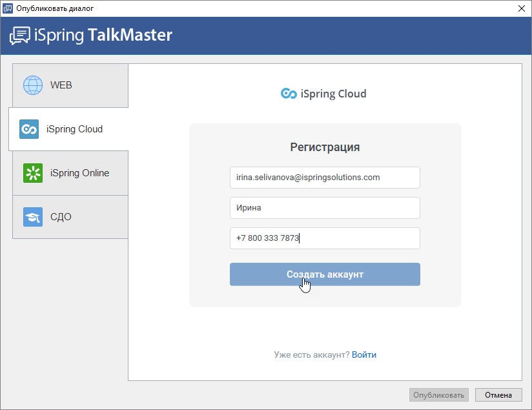
Task: Follow the Войти link
Action: 364,354
